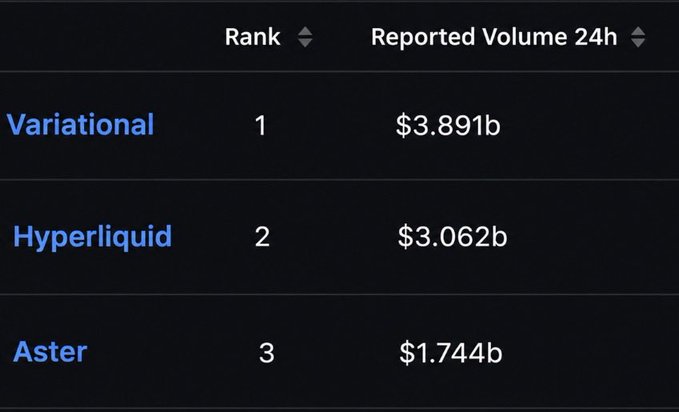Image resolution: width=679 pixels, height=412 pixels.
Task: Open the Variational exchange link
Action: (81, 124)
